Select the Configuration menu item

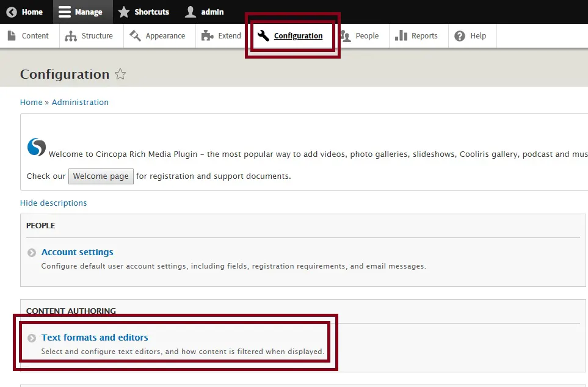(x=292, y=35)
